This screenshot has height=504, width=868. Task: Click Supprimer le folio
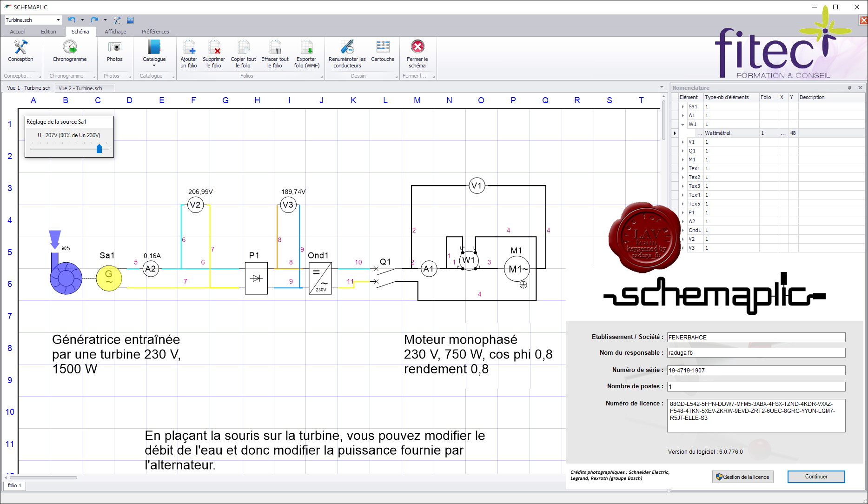[214, 54]
